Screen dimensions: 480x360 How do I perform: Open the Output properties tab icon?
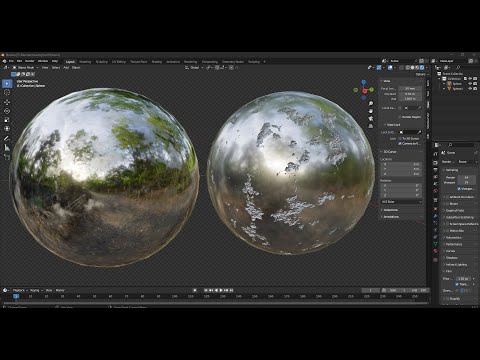click(435, 170)
